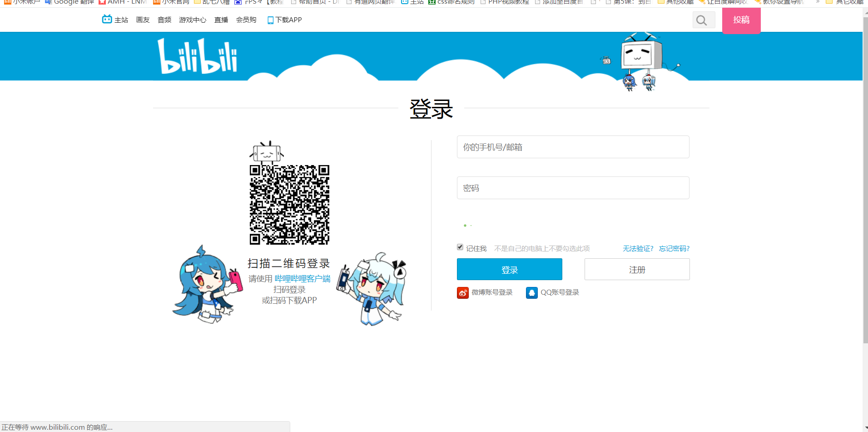This screenshot has height=432, width=868.
Task: Click the scrollbar down arrow
Action: click(x=865, y=429)
